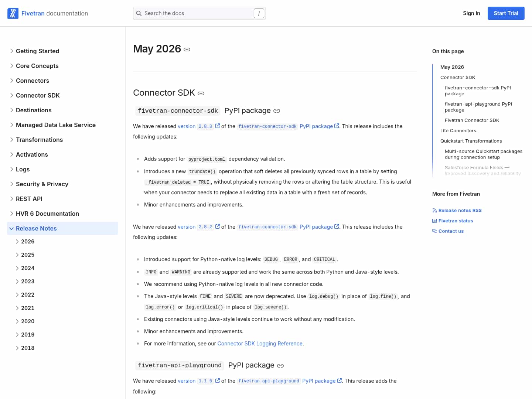Open Activations in sidebar
Image resolution: width=532 pixels, height=399 pixels.
click(x=32, y=154)
